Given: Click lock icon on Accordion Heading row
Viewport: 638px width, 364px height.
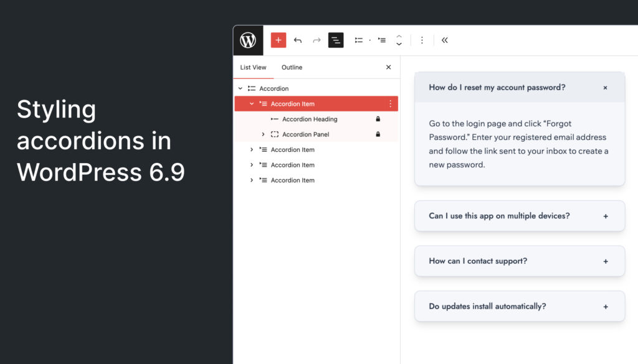Looking at the screenshot, I should pos(378,119).
